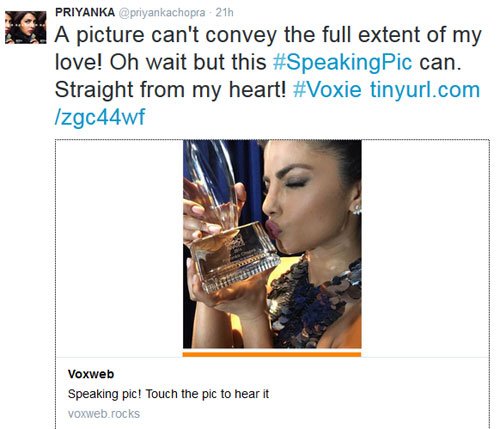The image size is (500, 429).
Task: Follow the tinyurl.com link
Action: (x=425, y=91)
